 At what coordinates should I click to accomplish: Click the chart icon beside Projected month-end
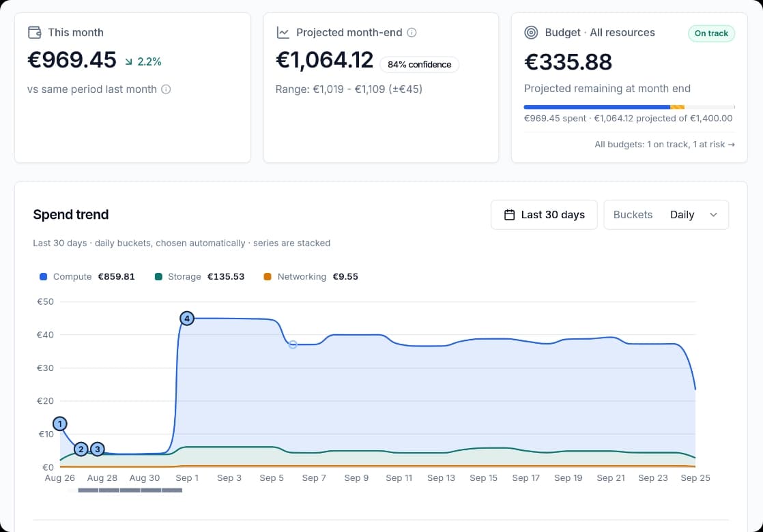point(283,33)
